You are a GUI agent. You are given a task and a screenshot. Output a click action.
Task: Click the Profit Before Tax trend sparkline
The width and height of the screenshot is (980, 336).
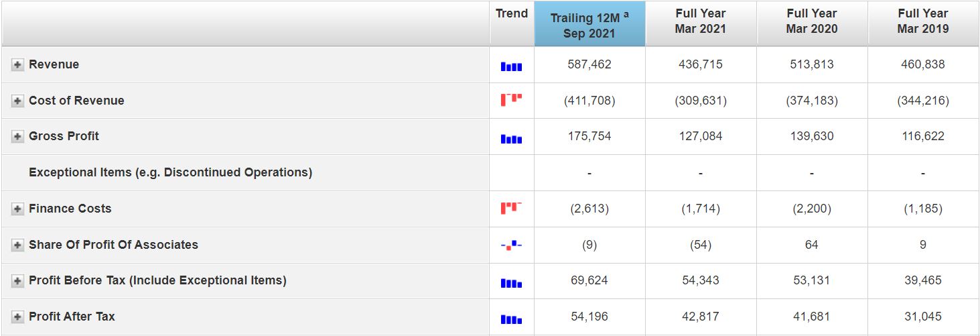pos(511,283)
